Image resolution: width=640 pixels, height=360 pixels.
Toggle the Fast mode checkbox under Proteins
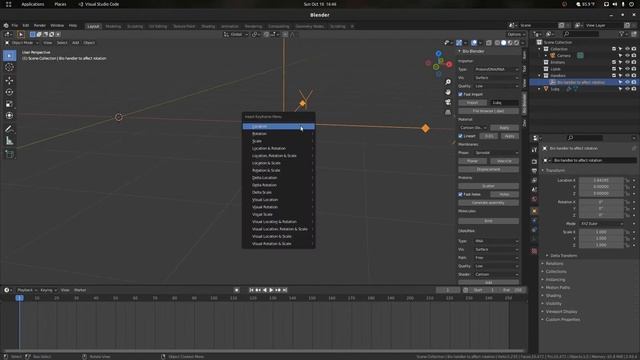[x=460, y=194]
